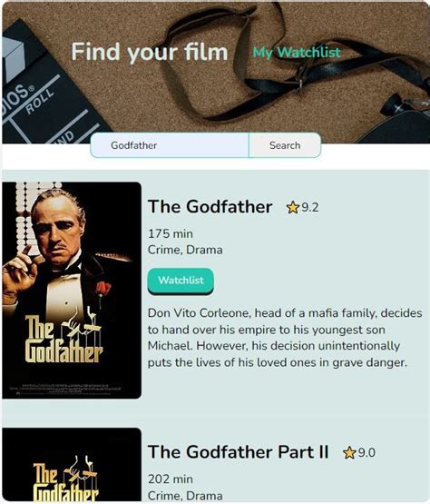The width and height of the screenshot is (430, 504).
Task: Click the star icon beside the 9.2 rating
Action: (292, 207)
